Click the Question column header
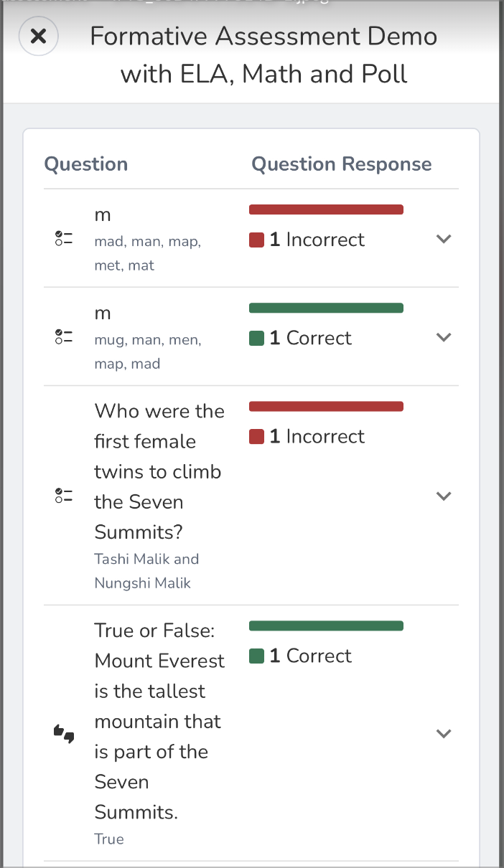504x868 pixels. tap(85, 164)
